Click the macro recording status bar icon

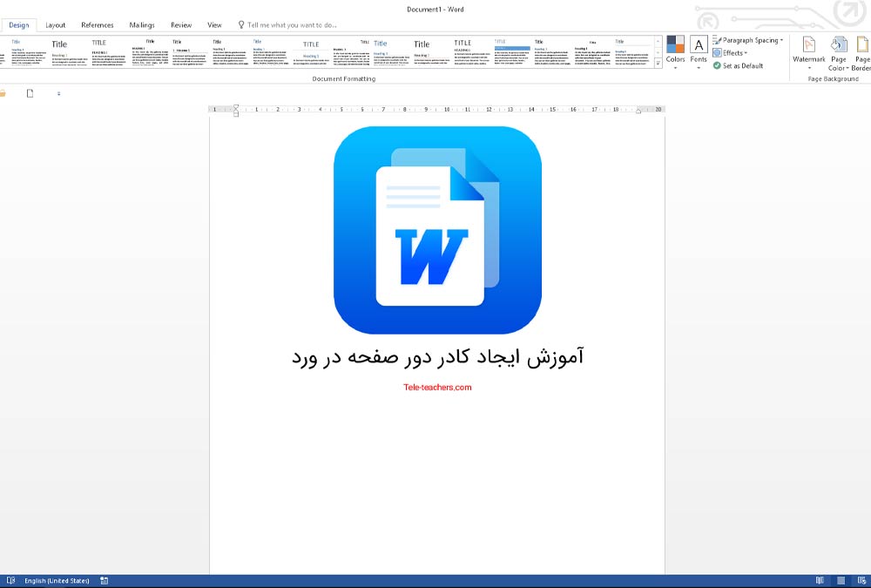104,581
